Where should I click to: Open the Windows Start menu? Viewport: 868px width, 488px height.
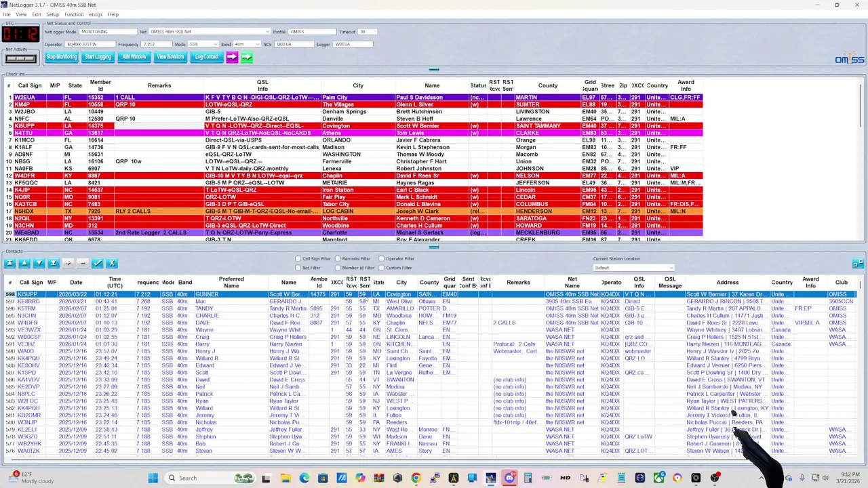pyautogui.click(x=153, y=478)
